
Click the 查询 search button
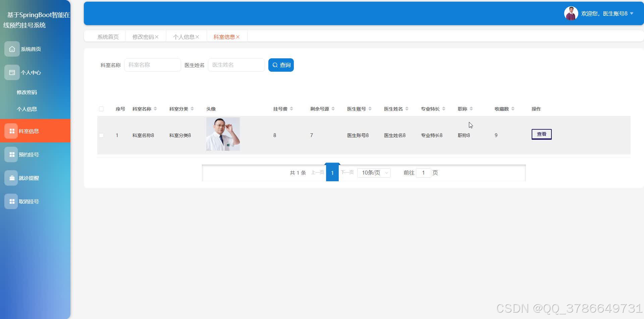click(x=281, y=65)
